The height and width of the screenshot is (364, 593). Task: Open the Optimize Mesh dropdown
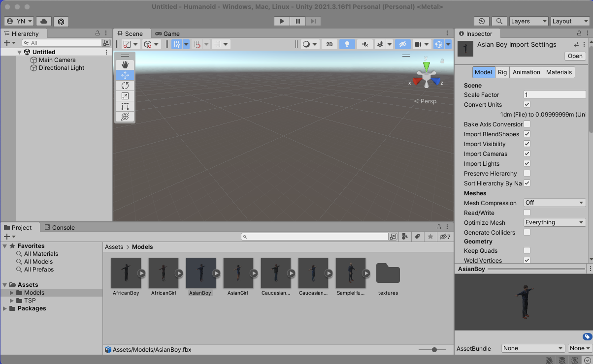coord(554,222)
